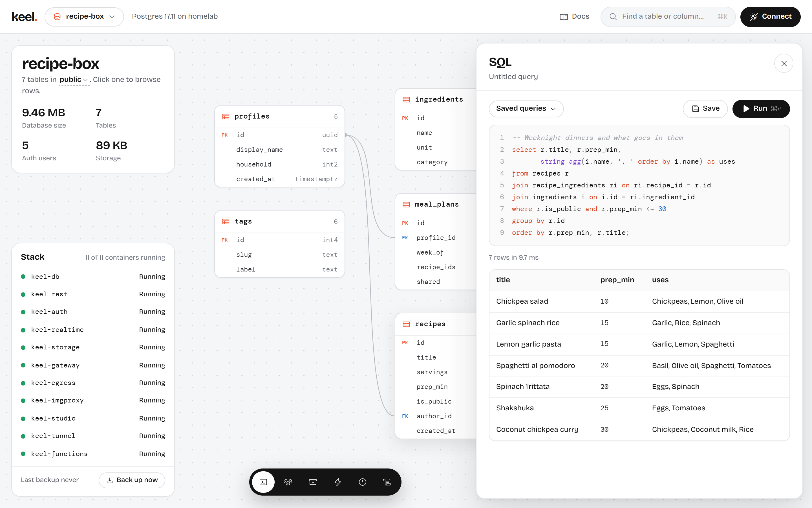
Task: Select Coconut chickpea curry result row
Action: click(x=639, y=429)
